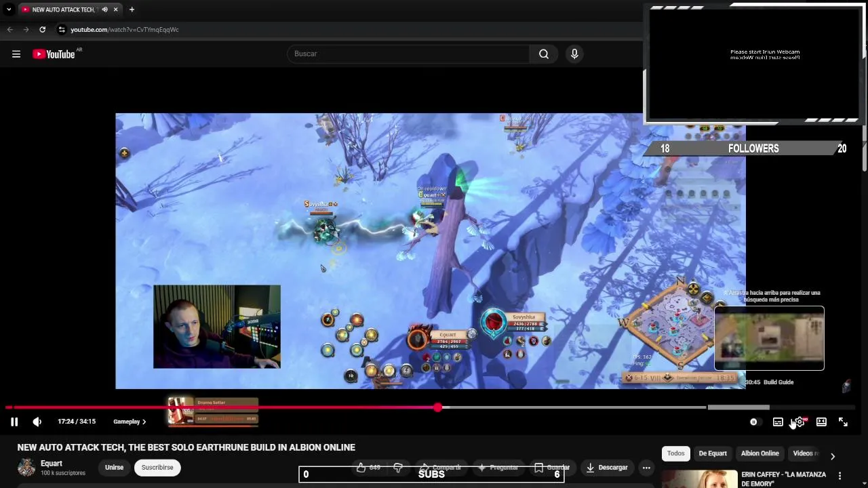
Task: Focus the Buscar search field
Action: (x=408, y=54)
